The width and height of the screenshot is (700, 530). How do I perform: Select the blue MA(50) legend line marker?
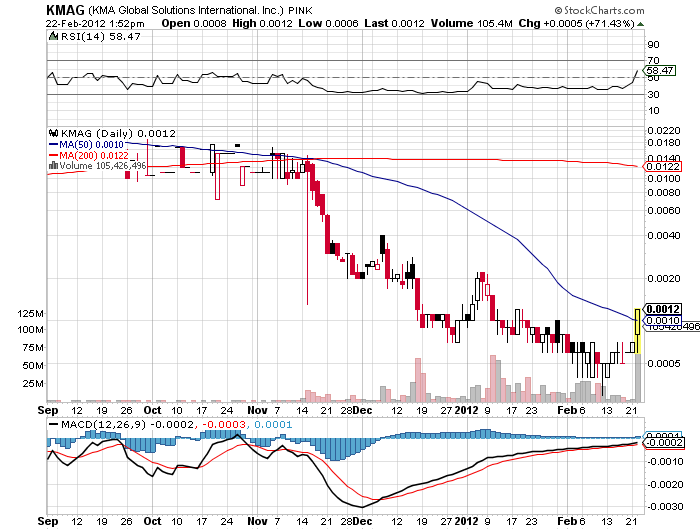52,145
